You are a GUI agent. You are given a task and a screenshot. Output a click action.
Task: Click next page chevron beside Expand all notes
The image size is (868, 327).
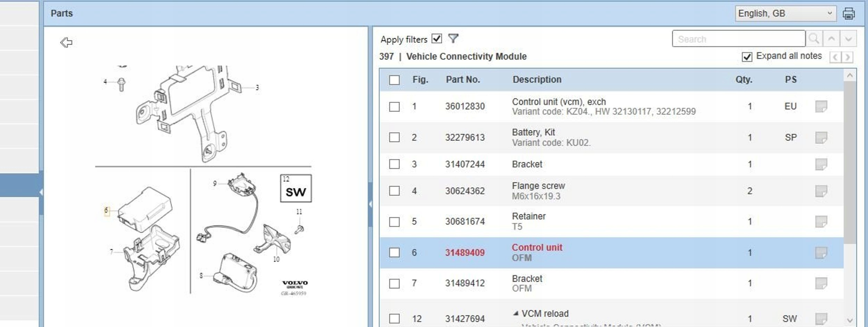(x=848, y=57)
